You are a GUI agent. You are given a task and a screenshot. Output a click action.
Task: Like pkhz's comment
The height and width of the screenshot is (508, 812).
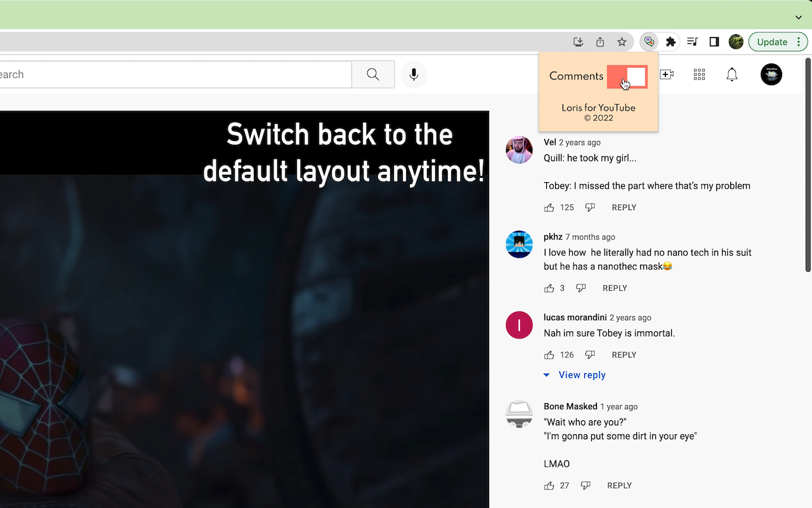point(549,288)
